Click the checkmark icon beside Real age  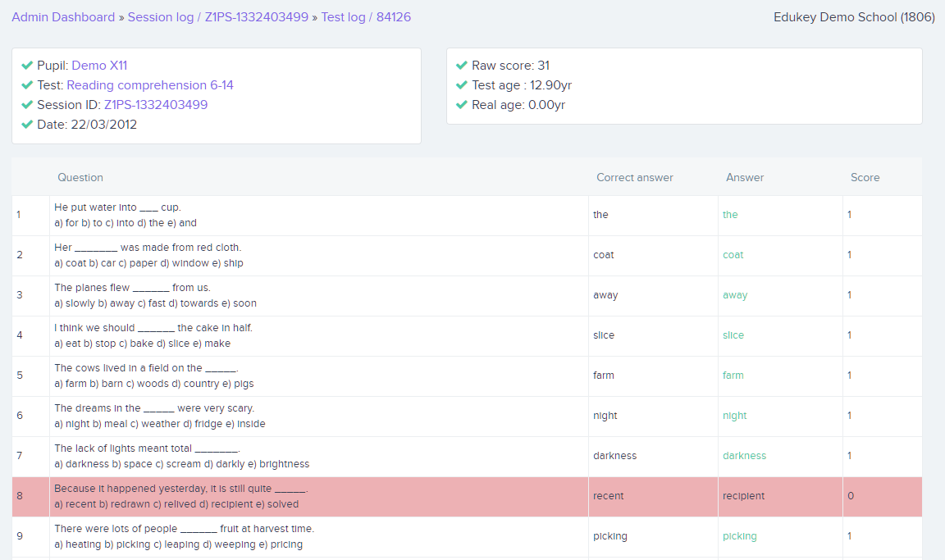click(462, 105)
